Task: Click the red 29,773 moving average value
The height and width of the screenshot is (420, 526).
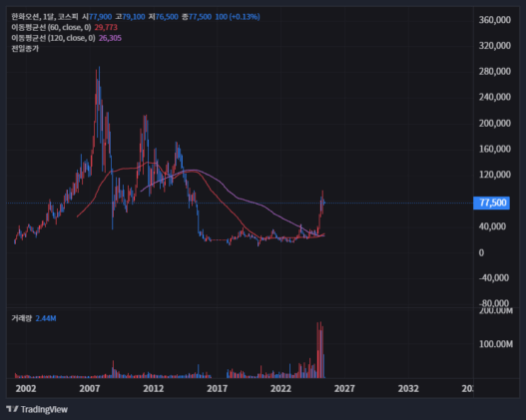Action: (106, 28)
